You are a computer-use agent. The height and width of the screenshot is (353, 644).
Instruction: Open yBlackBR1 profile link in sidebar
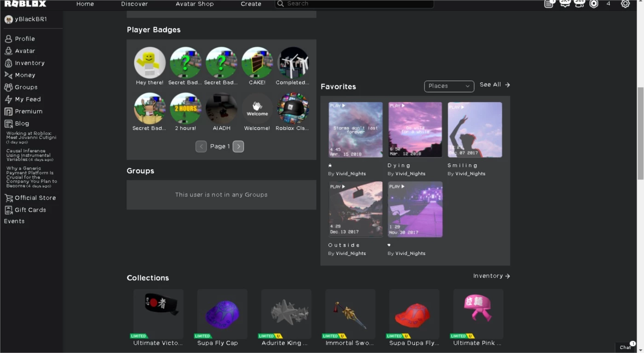point(26,19)
